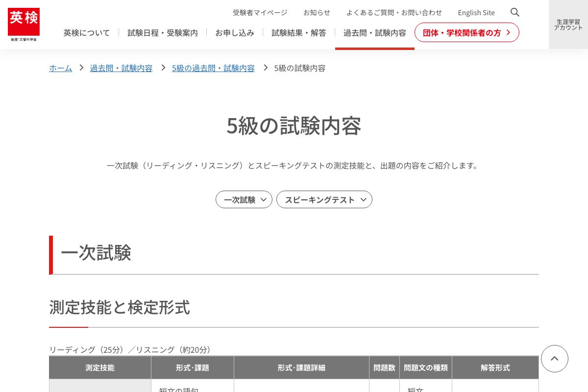Open 5級の過去問・試験内容 breadcrumb link
Screen dimensions: 588x392
(x=213, y=68)
